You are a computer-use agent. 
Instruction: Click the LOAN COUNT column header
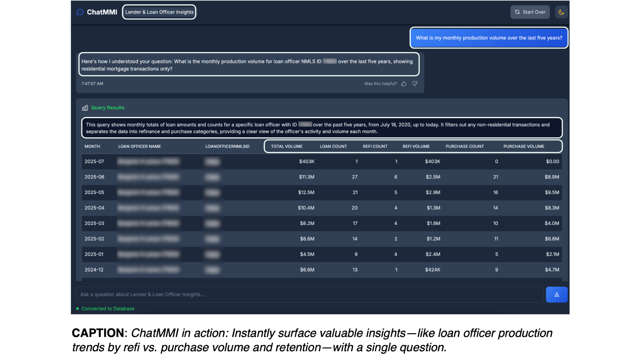pyautogui.click(x=333, y=146)
